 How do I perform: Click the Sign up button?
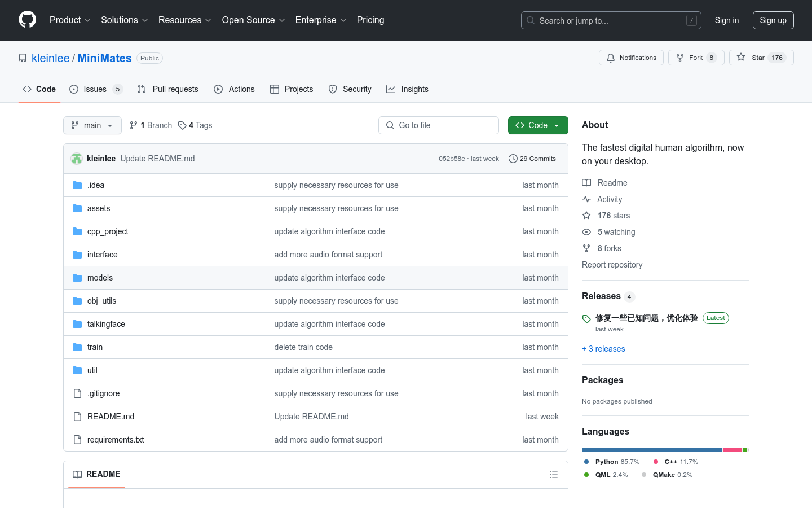point(773,20)
